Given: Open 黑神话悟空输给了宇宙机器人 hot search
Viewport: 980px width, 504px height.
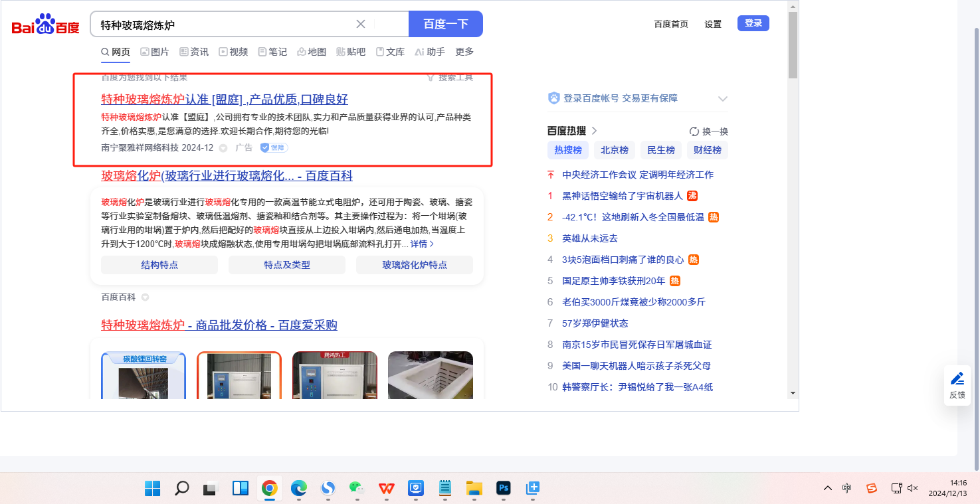Looking at the screenshot, I should [x=623, y=196].
